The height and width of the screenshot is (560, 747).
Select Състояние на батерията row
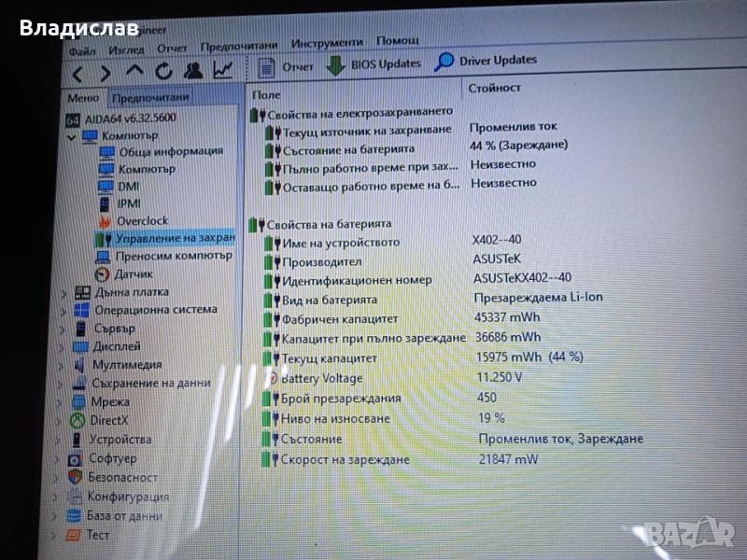340,150
